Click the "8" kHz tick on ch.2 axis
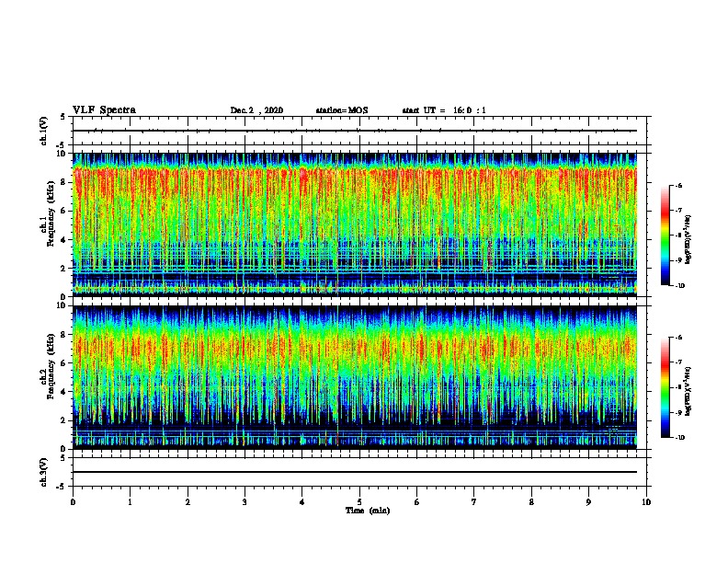The height and width of the screenshot is (563, 728). pyautogui.click(x=64, y=335)
